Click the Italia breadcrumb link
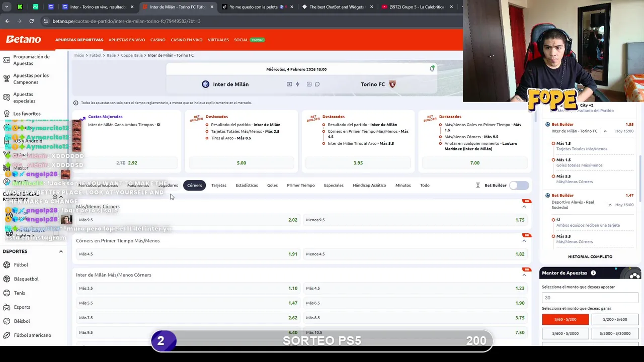Screen dimensions: 644x362 click(x=111, y=55)
